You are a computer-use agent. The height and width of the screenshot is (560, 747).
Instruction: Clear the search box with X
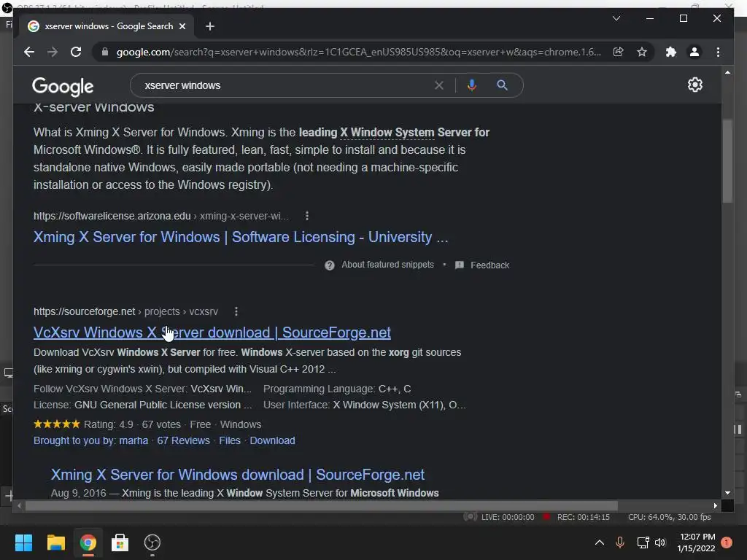tap(438, 85)
